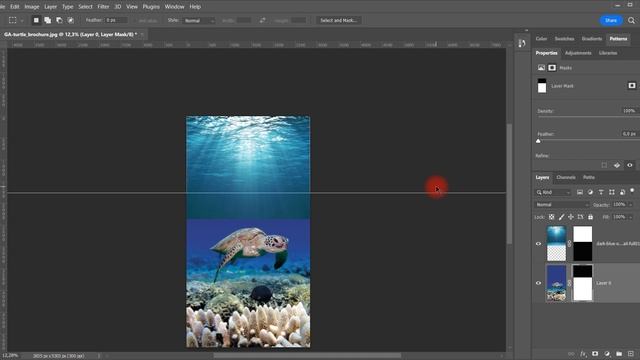Load selection from mask icon
This screenshot has width=640, height=360.
(x=604, y=165)
